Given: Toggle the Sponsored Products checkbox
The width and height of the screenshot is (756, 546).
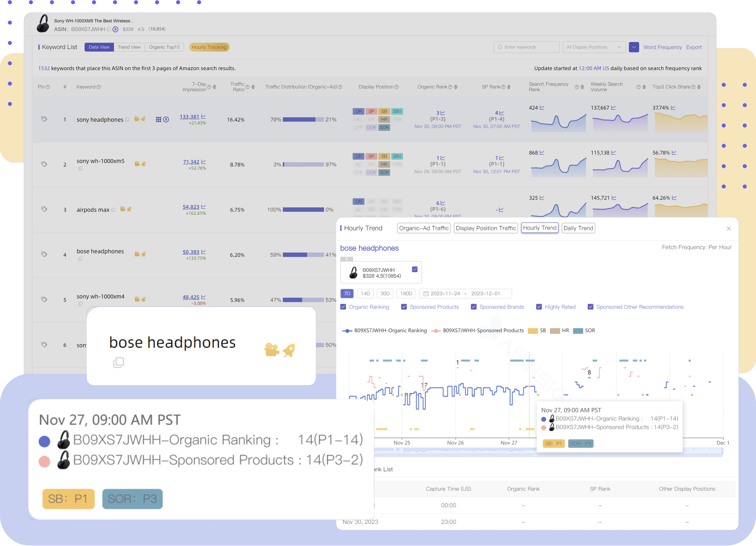Looking at the screenshot, I should (x=404, y=307).
